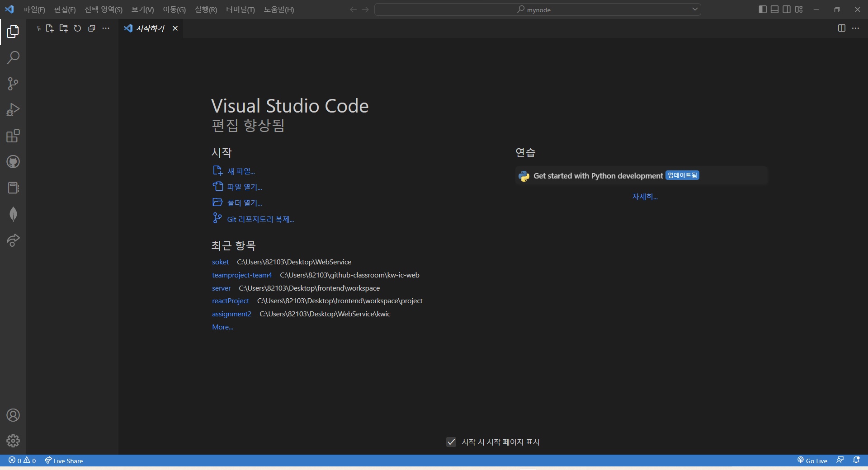The image size is (868, 470).
Task: Click the VS Code logo in title bar
Action: click(x=9, y=9)
